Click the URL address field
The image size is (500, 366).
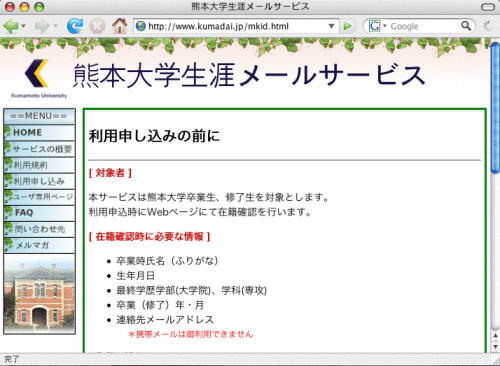(x=236, y=26)
